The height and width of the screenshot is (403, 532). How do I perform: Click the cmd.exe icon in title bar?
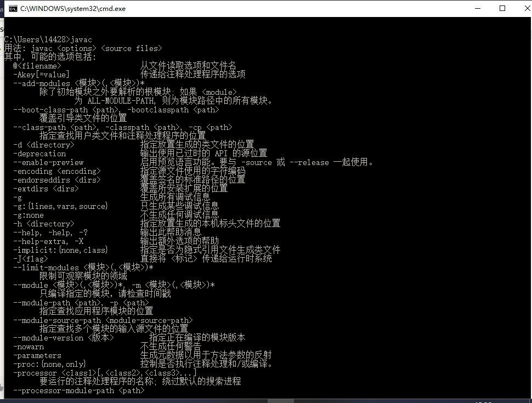(x=13, y=8)
